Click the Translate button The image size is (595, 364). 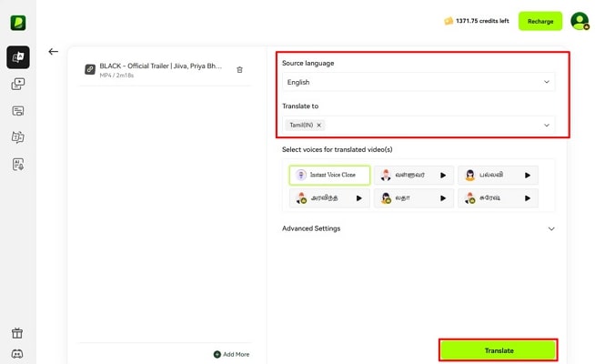pos(499,350)
